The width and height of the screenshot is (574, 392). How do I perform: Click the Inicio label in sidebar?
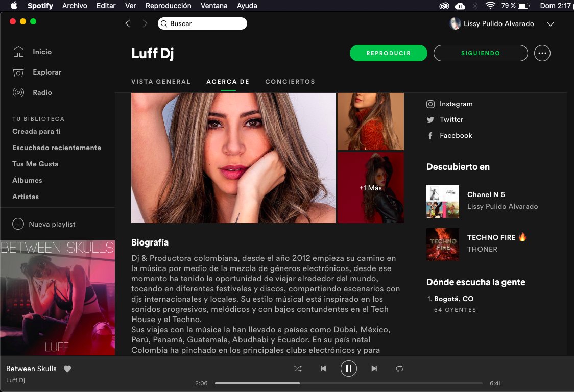(x=42, y=52)
